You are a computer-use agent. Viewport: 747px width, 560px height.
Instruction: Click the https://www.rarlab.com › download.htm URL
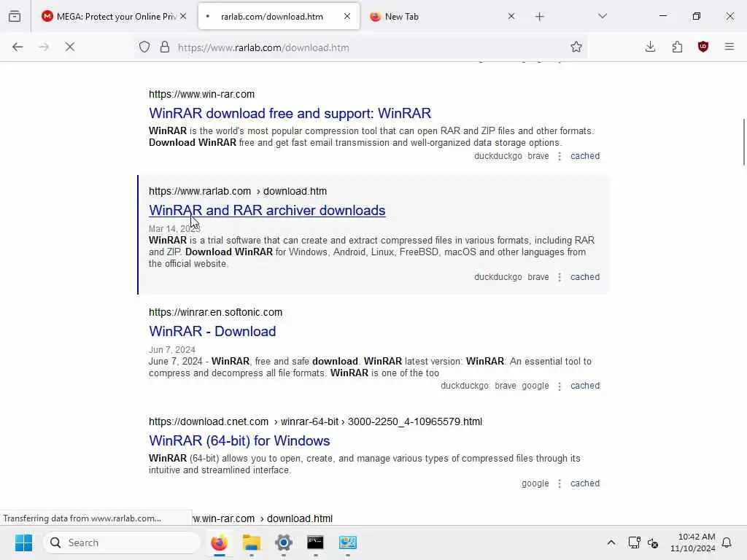(238, 192)
